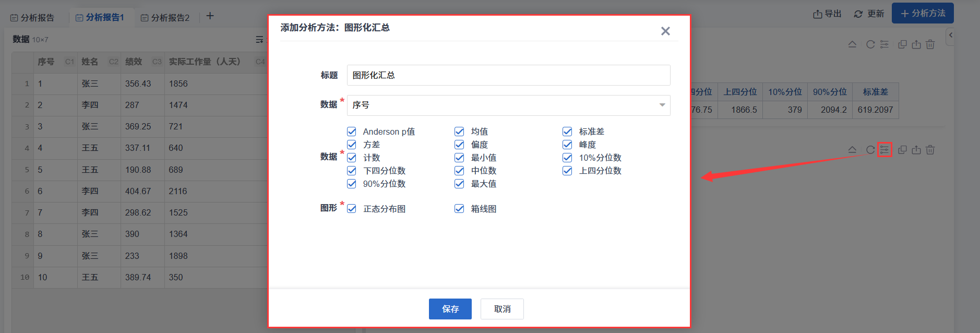Click the 保存 button

[450, 309]
